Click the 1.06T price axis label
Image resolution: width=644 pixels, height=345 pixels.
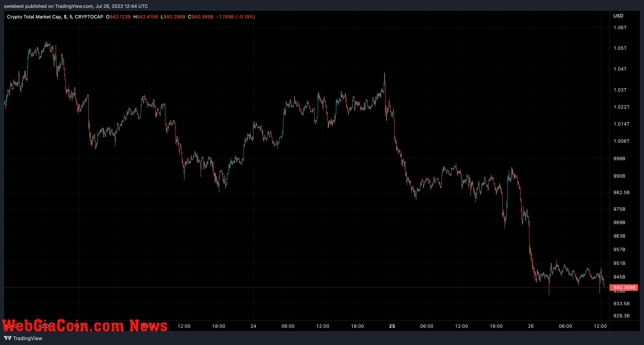pyautogui.click(x=620, y=27)
